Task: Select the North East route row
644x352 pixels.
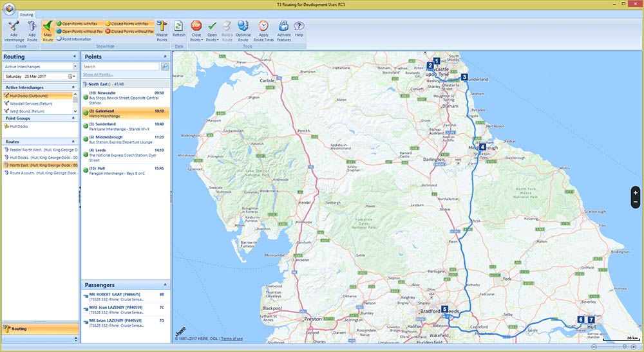Action: (40, 165)
